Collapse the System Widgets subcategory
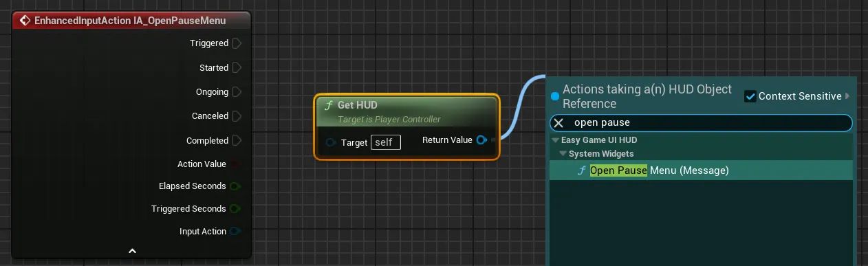The height and width of the screenshot is (266, 868). pos(563,154)
